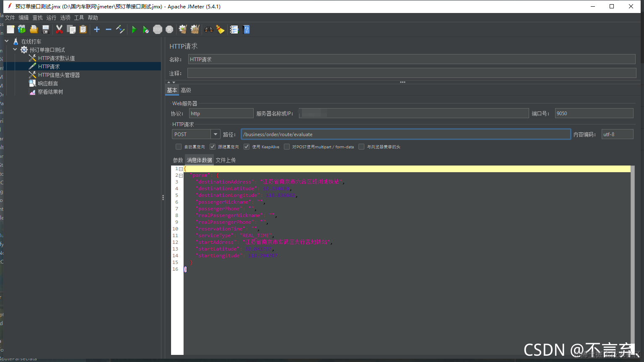The image size is (644, 362).
Task: Start the test with green play icon
Action: coord(134,29)
